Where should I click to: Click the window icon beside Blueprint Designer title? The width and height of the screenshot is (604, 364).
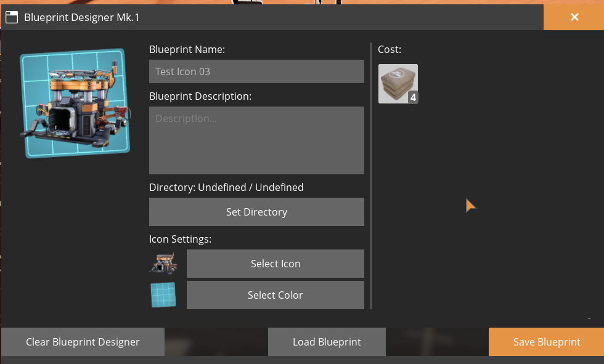12,17
